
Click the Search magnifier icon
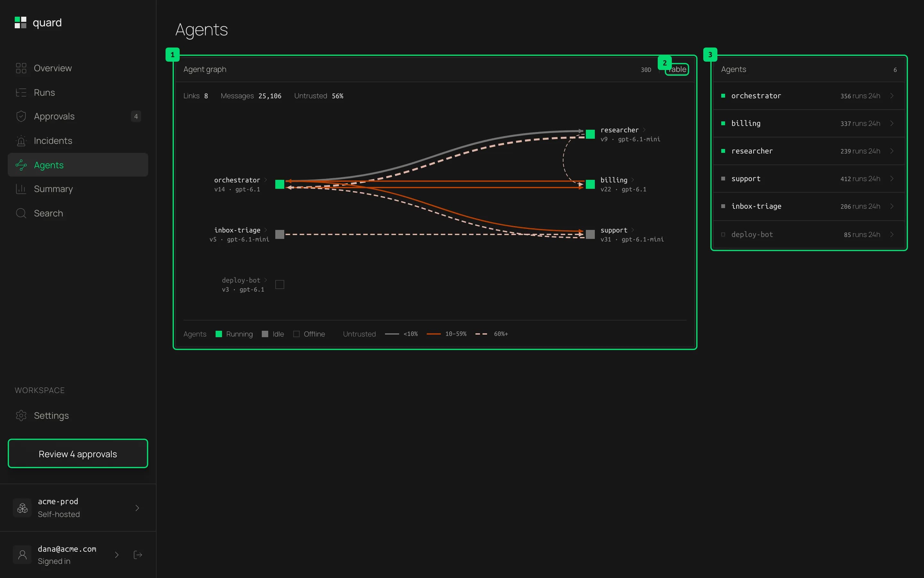(x=21, y=213)
